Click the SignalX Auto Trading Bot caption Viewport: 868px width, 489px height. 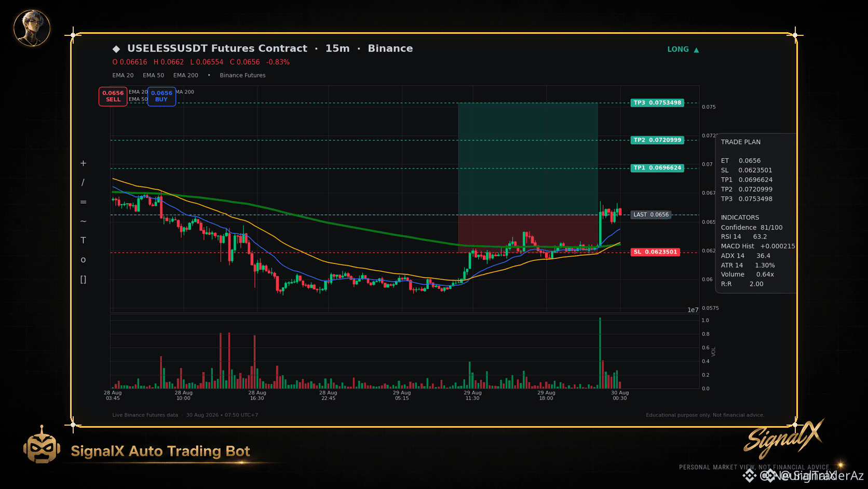click(160, 451)
